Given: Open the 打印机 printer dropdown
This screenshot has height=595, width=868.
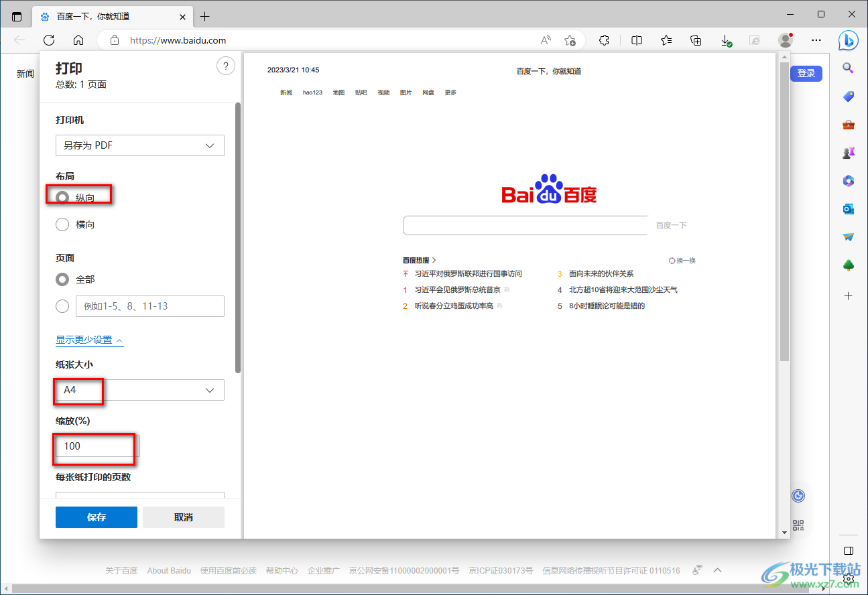Looking at the screenshot, I should pos(140,145).
